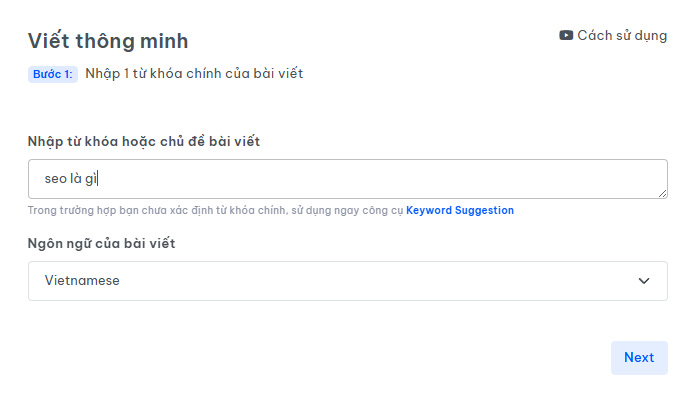This screenshot has height=401, width=693.
Task: Click the "Viết thông minh" heading
Action: tap(108, 41)
